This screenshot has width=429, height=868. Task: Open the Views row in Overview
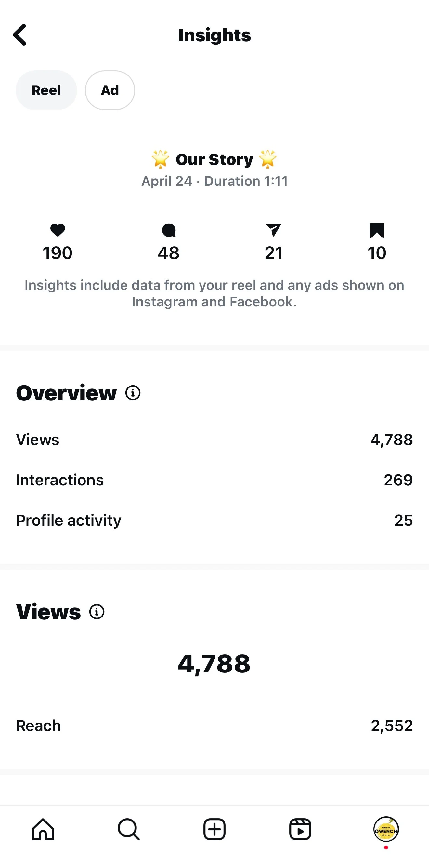point(214,440)
